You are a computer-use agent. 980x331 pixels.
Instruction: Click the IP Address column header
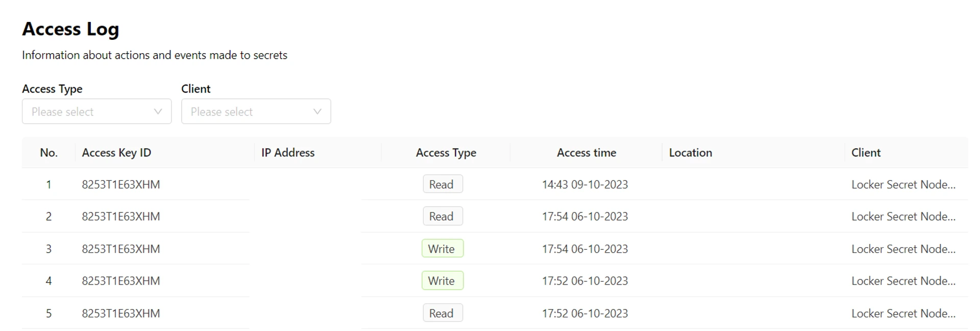point(287,152)
